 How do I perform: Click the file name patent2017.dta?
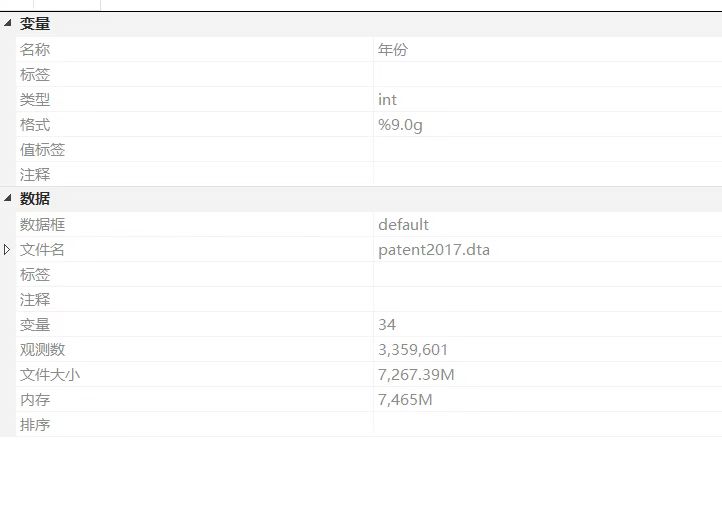[434, 249]
